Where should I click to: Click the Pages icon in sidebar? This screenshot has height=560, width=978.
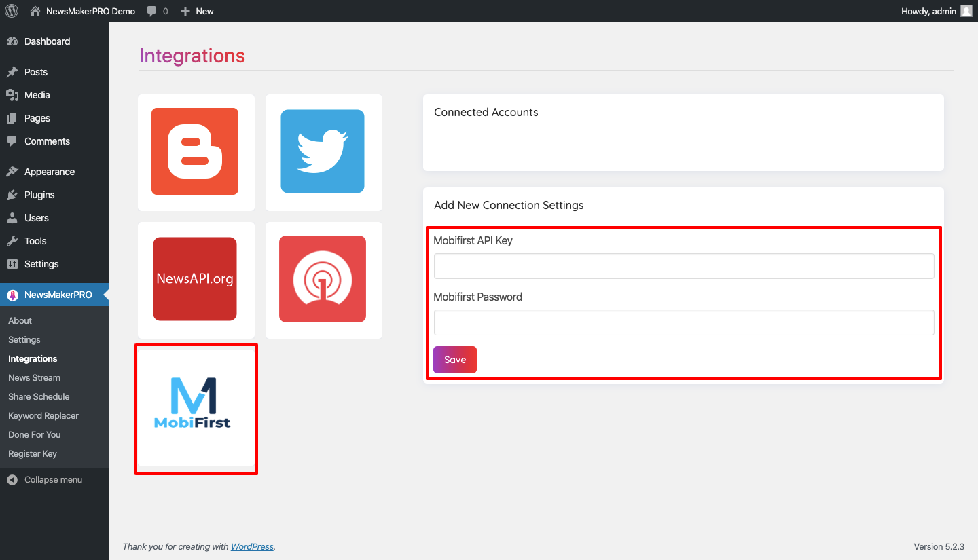click(x=12, y=118)
